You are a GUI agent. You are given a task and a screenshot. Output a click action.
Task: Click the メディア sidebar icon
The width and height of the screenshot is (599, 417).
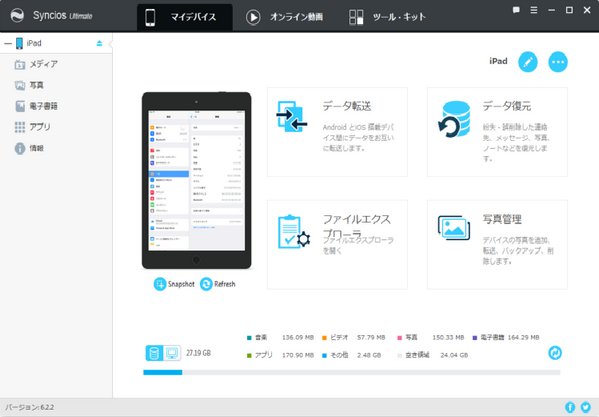pos(20,65)
